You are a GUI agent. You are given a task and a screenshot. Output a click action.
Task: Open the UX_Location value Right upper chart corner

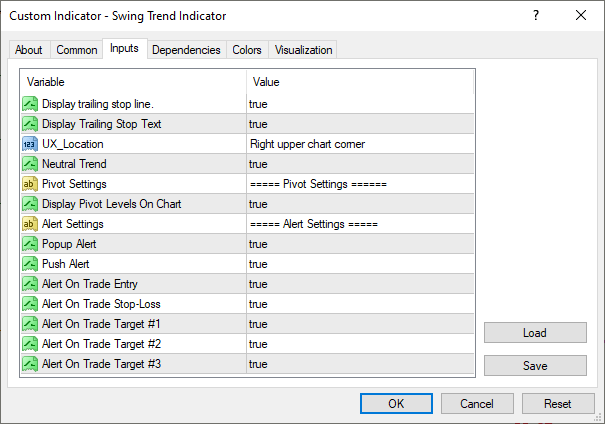pos(360,144)
